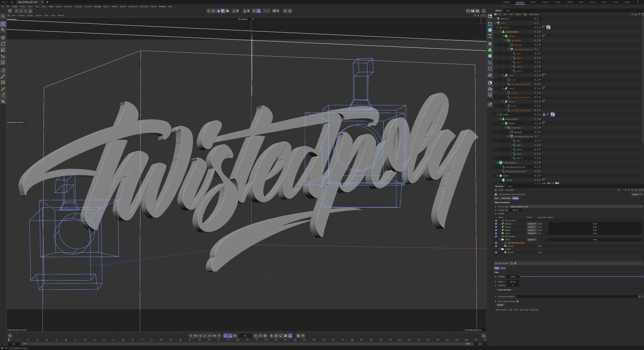The height and width of the screenshot is (350, 644).
Task: Uncheck the Cloner checkbox in Objects list
Action: 496,233
